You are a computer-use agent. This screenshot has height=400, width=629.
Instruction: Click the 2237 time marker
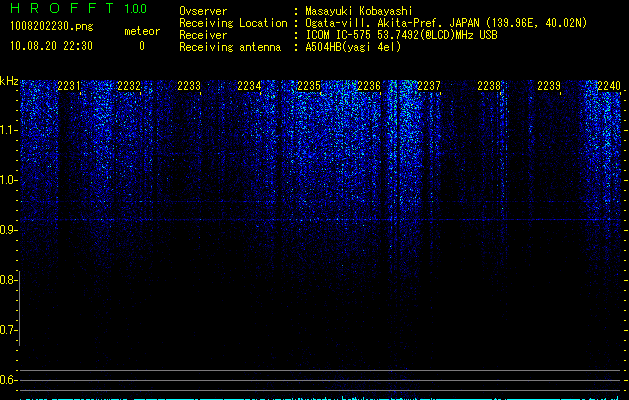coord(429,86)
